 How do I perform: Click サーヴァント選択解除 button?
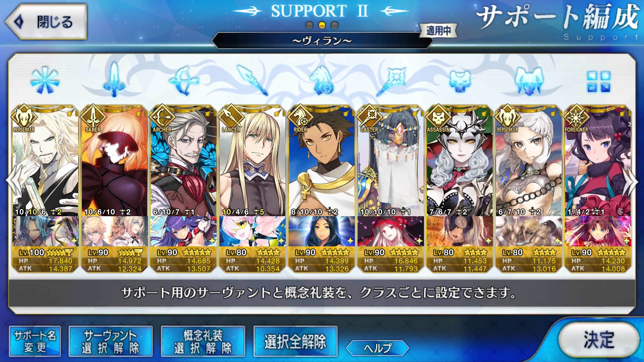[x=111, y=341]
